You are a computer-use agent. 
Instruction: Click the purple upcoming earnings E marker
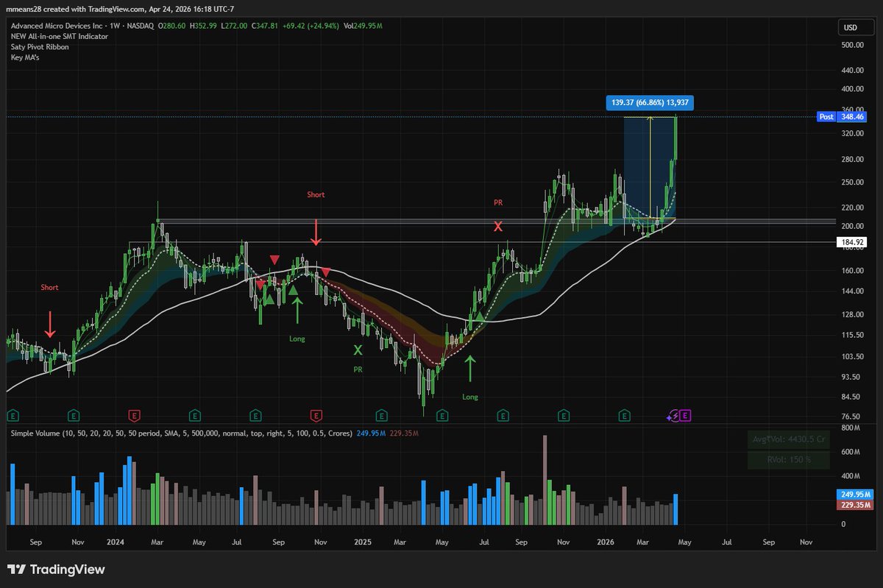(686, 416)
